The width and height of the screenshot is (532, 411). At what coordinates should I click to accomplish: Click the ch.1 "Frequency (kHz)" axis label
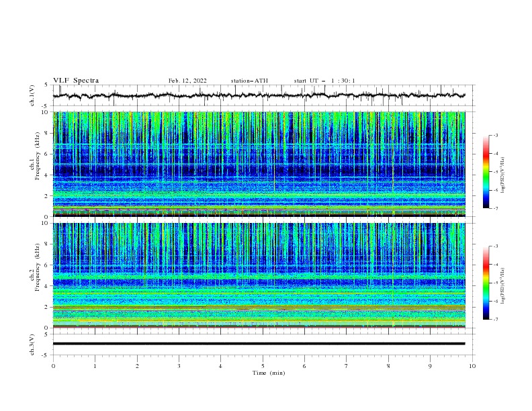pos(38,156)
